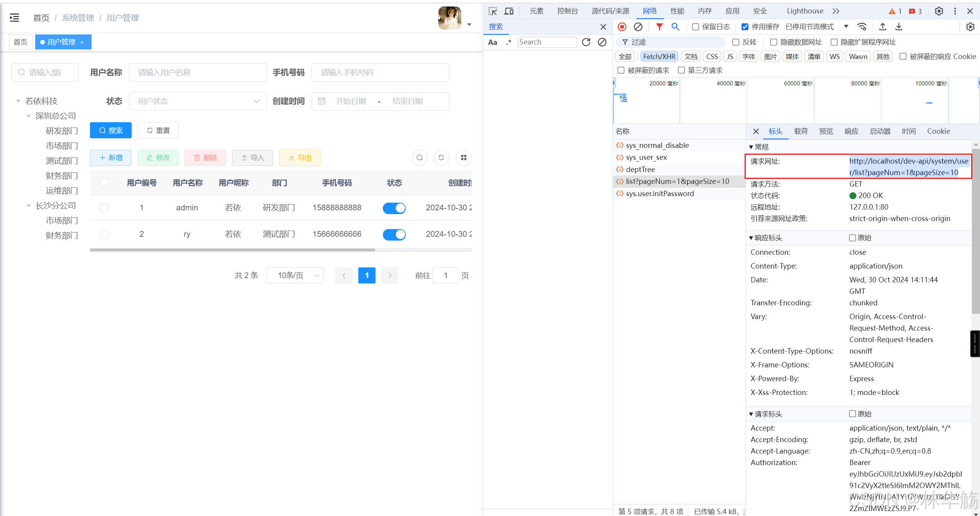Switch to the 响应 tab

coord(851,131)
